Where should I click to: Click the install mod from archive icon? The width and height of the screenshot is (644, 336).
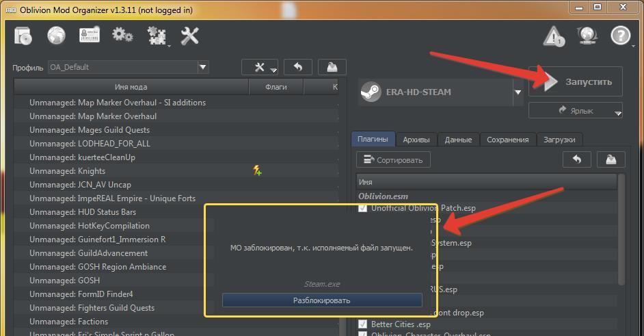click(x=23, y=36)
